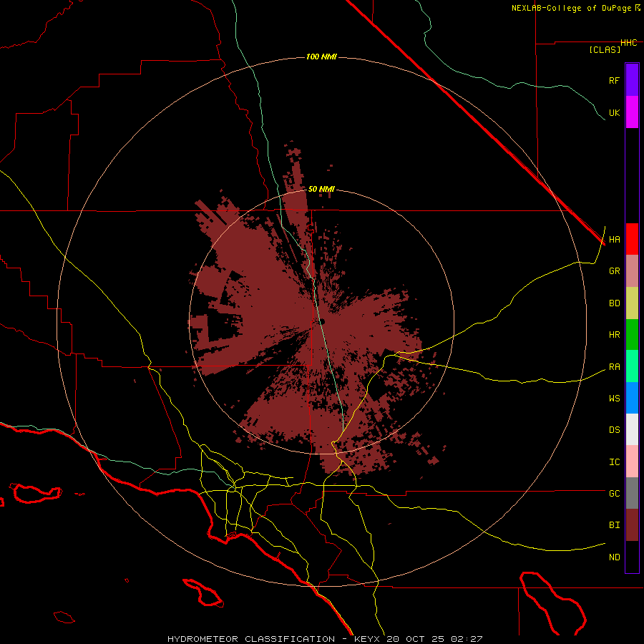Click the radar site dot at the rings' center
The height and width of the screenshot is (644, 644).
pos(321,321)
